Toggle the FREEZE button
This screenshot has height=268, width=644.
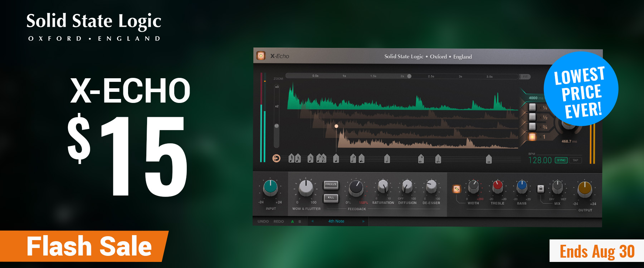pyautogui.click(x=331, y=185)
